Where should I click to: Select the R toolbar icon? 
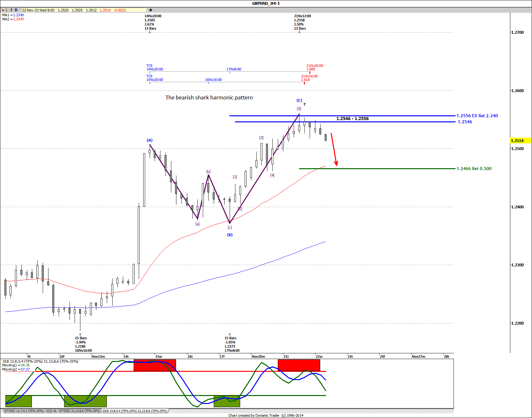point(16,10)
